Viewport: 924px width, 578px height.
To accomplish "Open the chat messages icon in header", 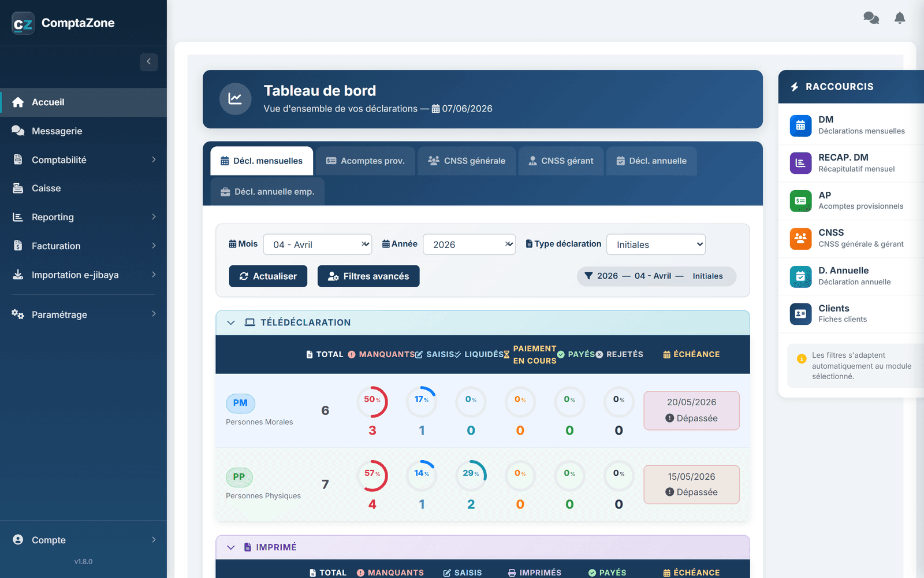I will click(x=871, y=18).
